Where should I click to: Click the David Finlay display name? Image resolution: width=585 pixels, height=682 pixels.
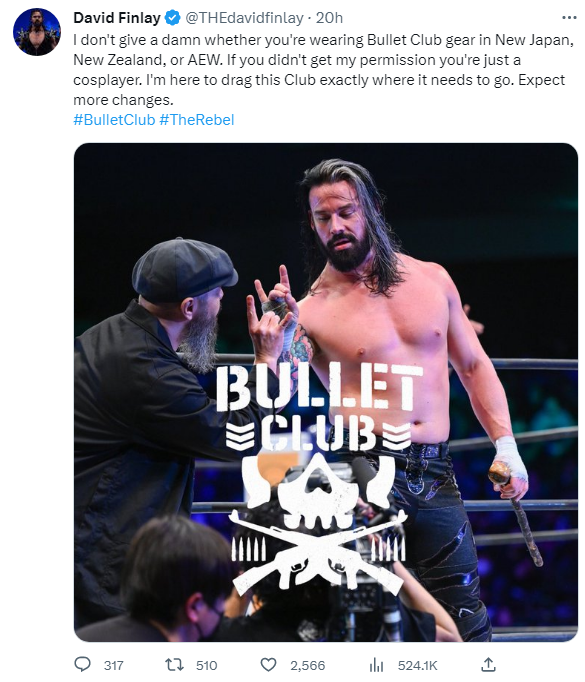[x=117, y=18]
